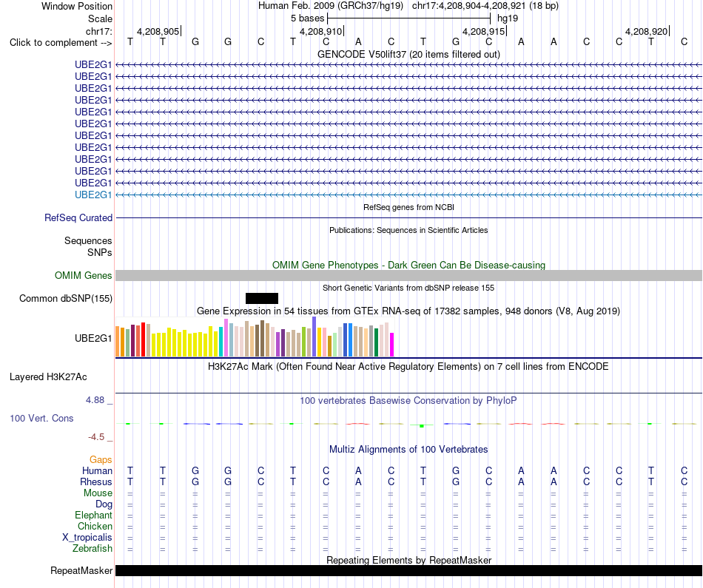The height and width of the screenshot is (588, 703).
Task: Click the 'Sequences' publications track label
Action: click(x=88, y=240)
